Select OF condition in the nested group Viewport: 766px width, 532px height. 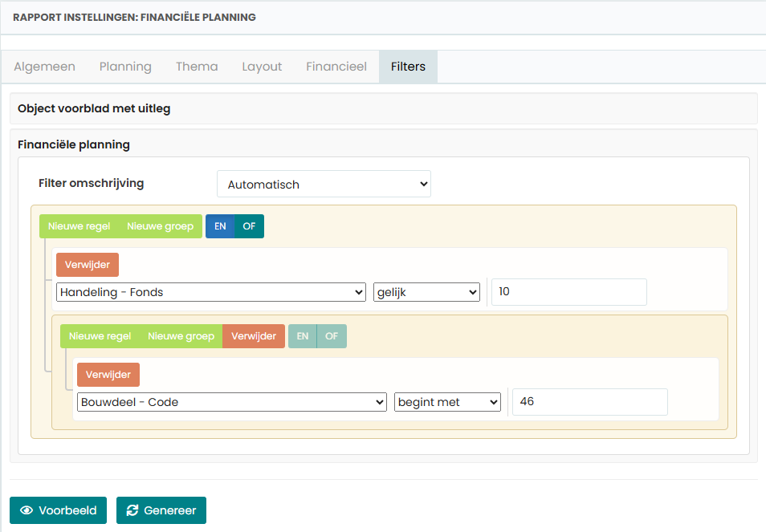pos(332,336)
